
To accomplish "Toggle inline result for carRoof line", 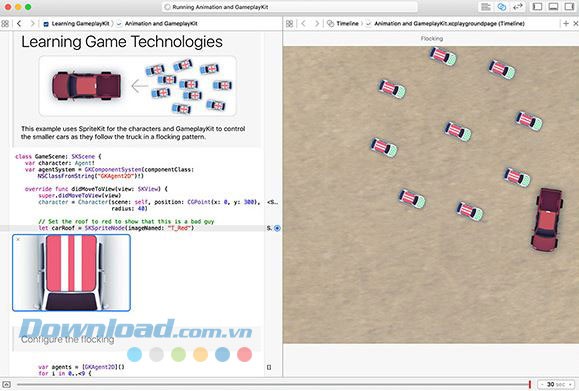I will click(277, 228).
